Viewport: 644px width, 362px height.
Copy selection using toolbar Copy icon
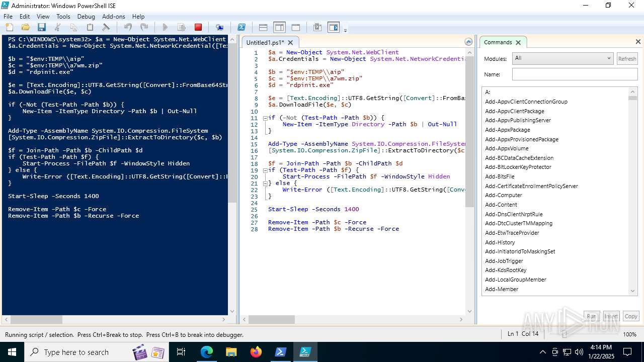pyautogui.click(x=73, y=27)
